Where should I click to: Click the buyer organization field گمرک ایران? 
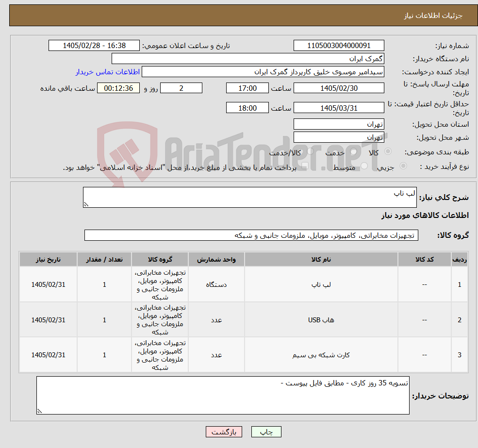(x=248, y=59)
